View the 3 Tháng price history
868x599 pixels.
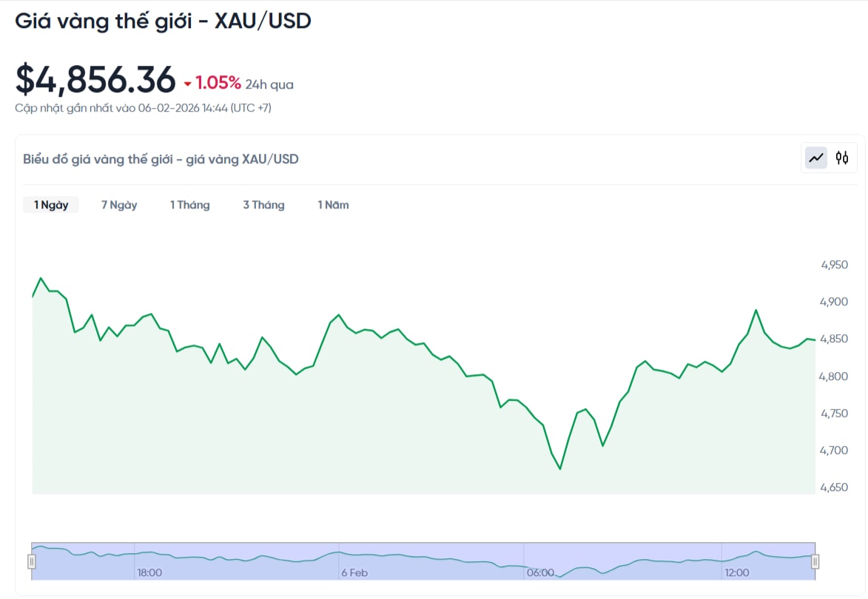click(x=263, y=204)
